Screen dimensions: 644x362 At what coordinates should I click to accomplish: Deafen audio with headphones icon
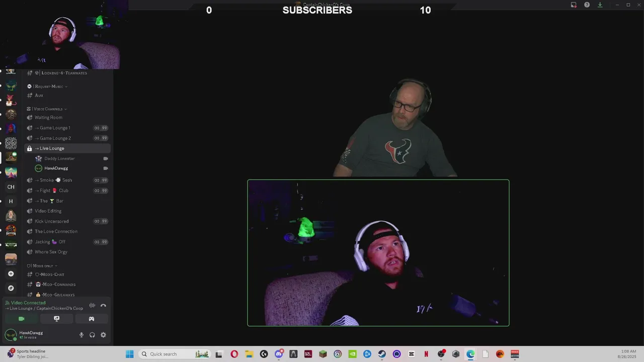pyautogui.click(x=92, y=335)
